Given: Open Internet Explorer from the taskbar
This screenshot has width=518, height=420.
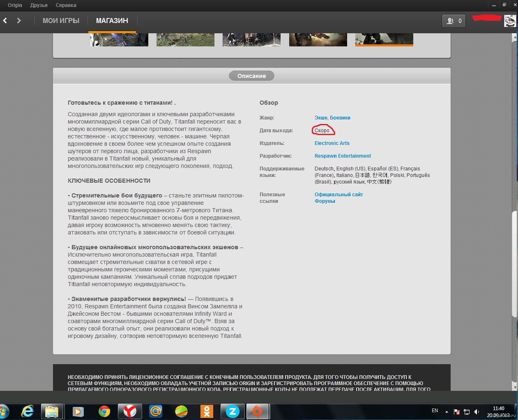Looking at the screenshot, I should click(x=28, y=411).
